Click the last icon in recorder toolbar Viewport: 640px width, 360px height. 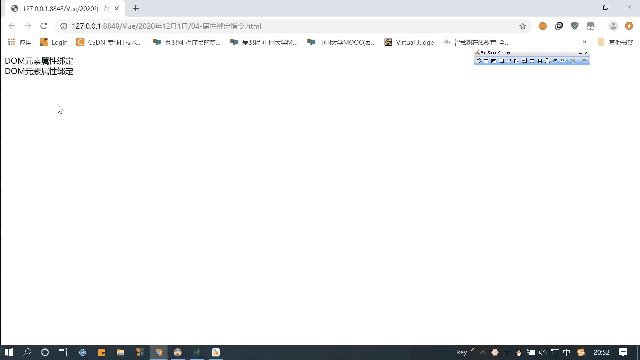coord(584,61)
